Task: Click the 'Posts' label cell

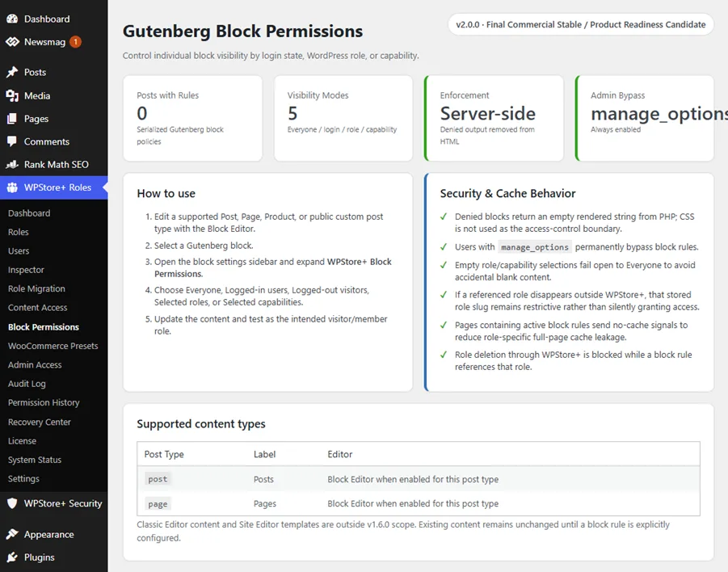Action: pyautogui.click(x=263, y=479)
